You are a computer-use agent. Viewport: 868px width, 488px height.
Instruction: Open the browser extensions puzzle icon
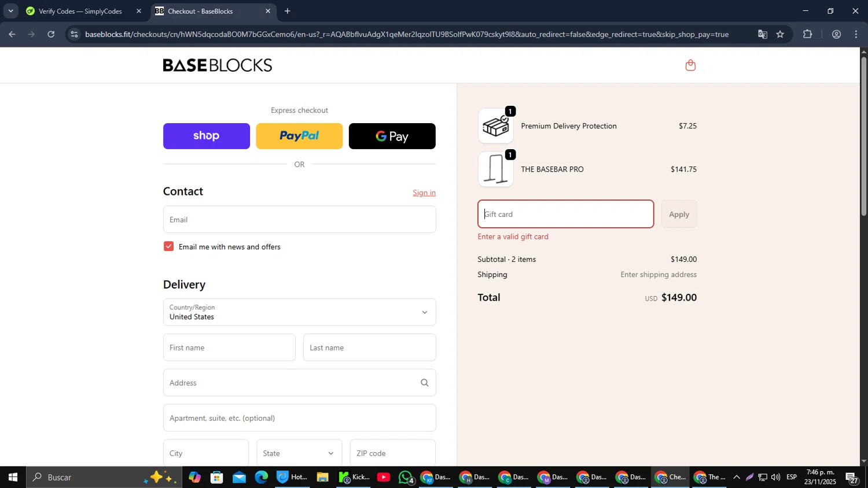(807, 34)
